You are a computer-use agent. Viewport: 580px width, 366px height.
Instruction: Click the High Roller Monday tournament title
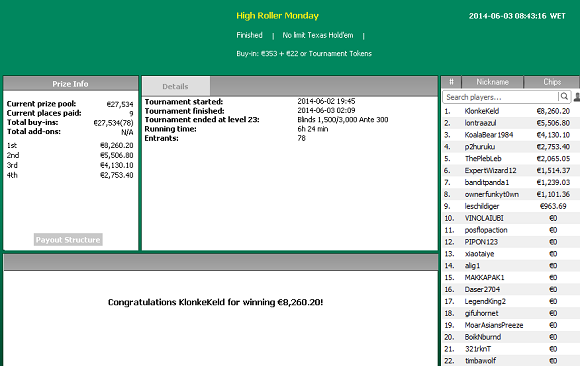click(277, 16)
